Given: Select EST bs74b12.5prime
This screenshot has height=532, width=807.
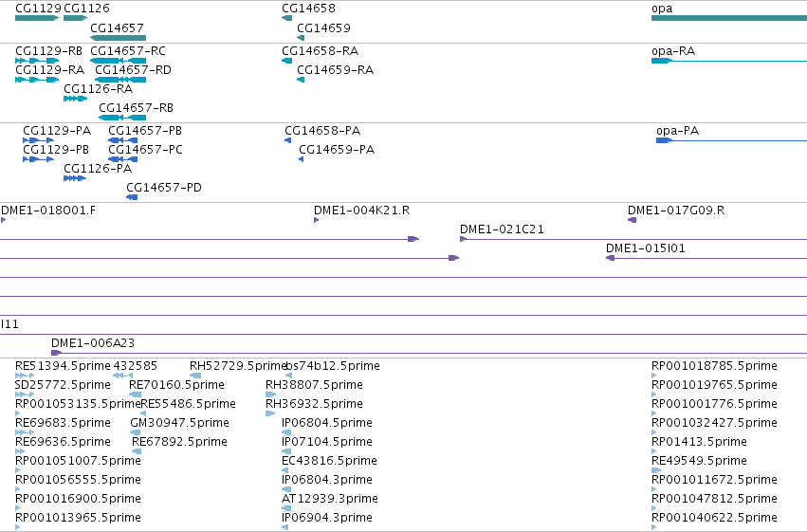Looking at the screenshot, I should 288,376.
